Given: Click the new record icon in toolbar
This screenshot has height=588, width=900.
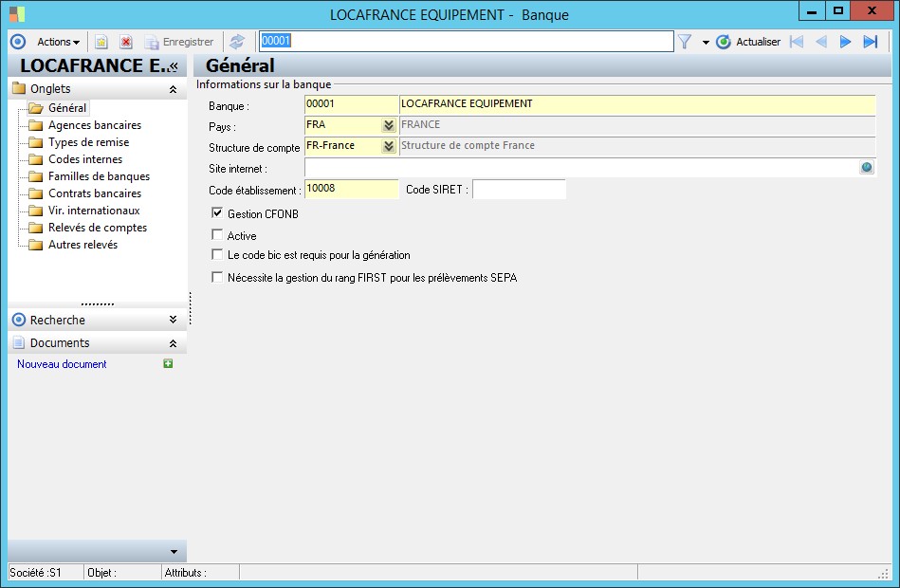Looking at the screenshot, I should tap(101, 42).
